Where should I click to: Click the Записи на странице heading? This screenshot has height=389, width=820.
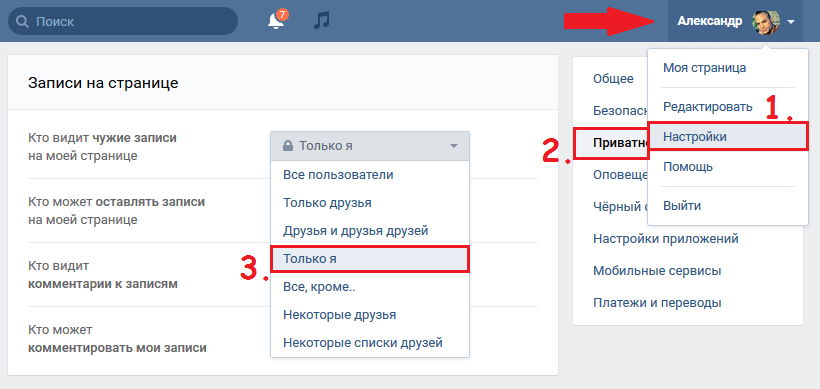[103, 83]
